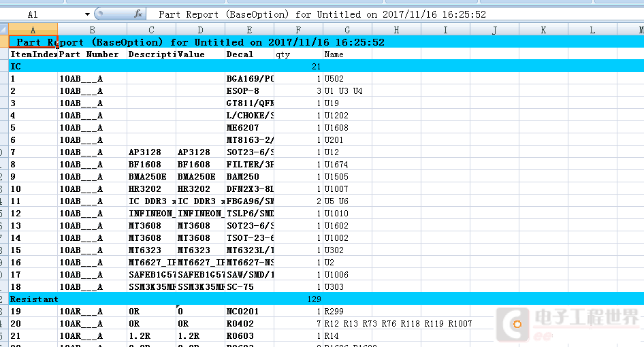Click the ME6207 decal cell
Image resolution: width=644 pixels, height=347 pixels.
pos(249,127)
